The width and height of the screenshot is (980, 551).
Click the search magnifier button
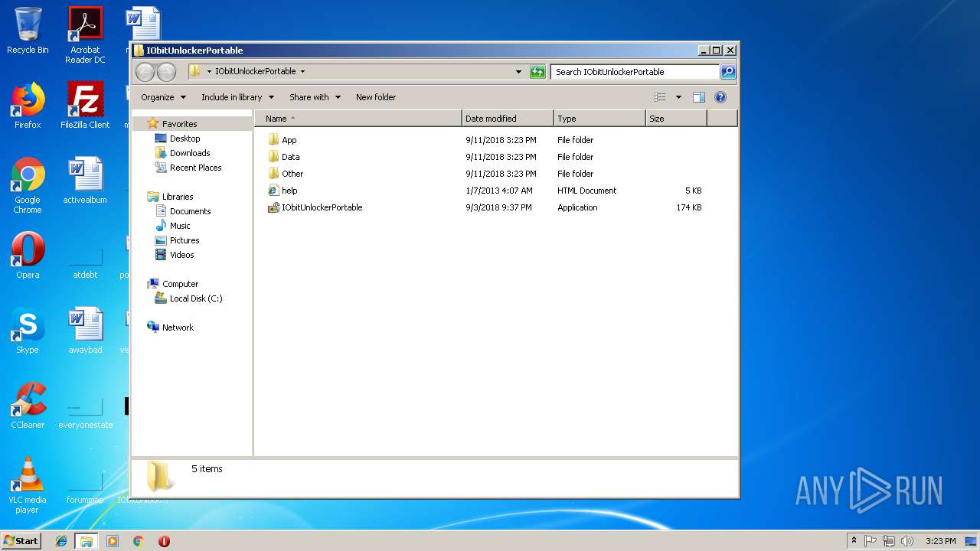click(x=728, y=72)
